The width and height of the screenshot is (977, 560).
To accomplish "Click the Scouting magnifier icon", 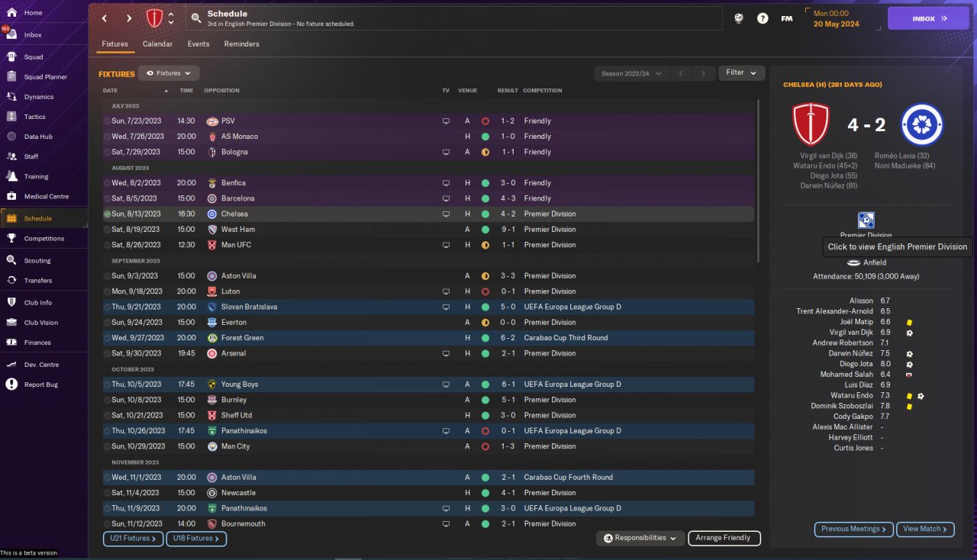I will 11,260.
